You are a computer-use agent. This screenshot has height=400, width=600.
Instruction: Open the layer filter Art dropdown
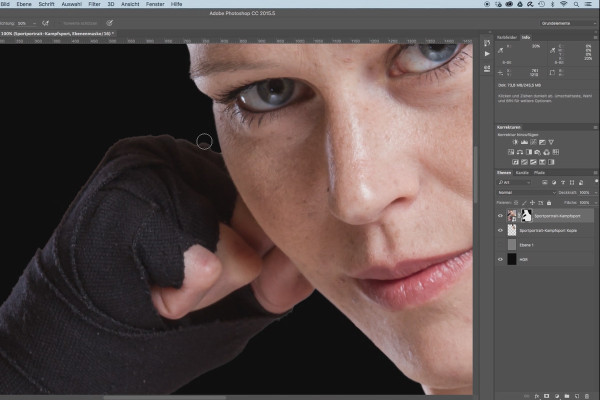[514, 183]
